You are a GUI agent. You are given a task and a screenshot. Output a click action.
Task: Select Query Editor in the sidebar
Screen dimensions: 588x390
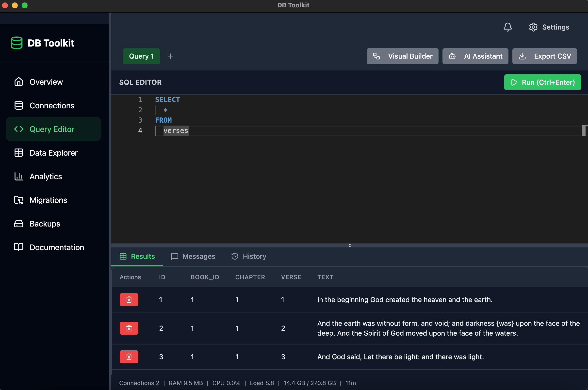tap(52, 129)
